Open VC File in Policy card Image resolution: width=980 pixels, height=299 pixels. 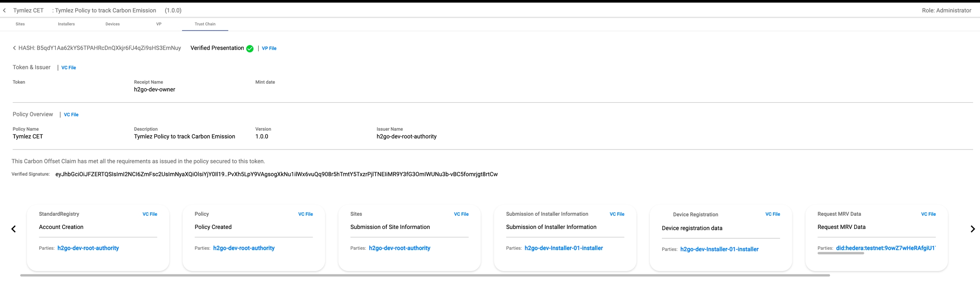(305, 214)
